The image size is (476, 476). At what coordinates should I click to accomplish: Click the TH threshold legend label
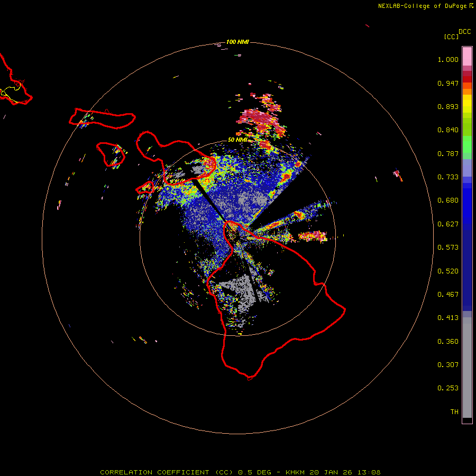pos(454,411)
